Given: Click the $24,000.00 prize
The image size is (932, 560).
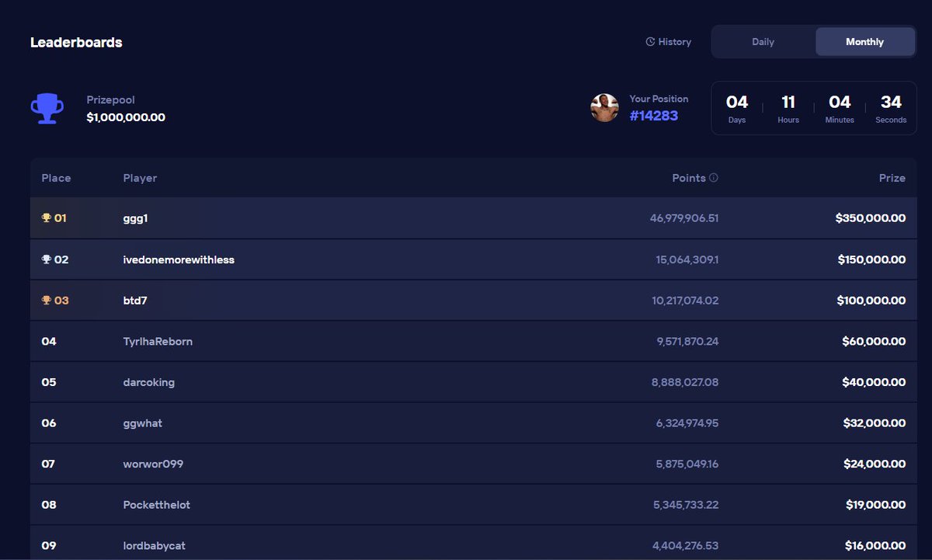Looking at the screenshot, I should pos(875,464).
